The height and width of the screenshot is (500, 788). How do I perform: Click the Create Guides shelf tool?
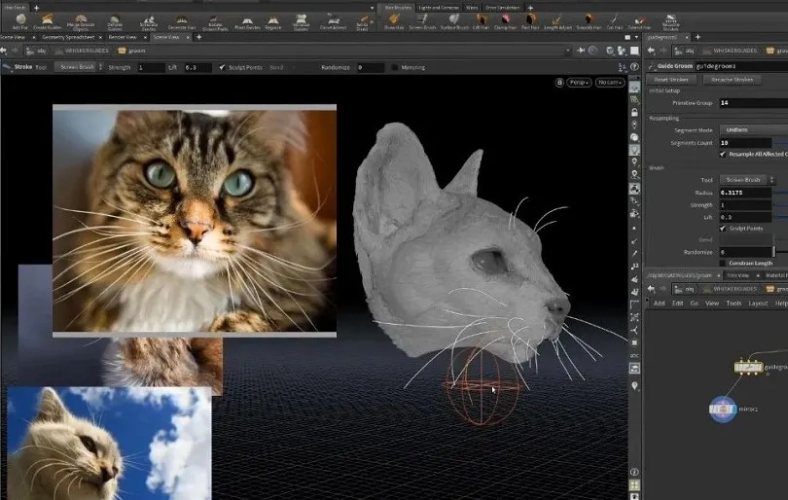click(47, 21)
